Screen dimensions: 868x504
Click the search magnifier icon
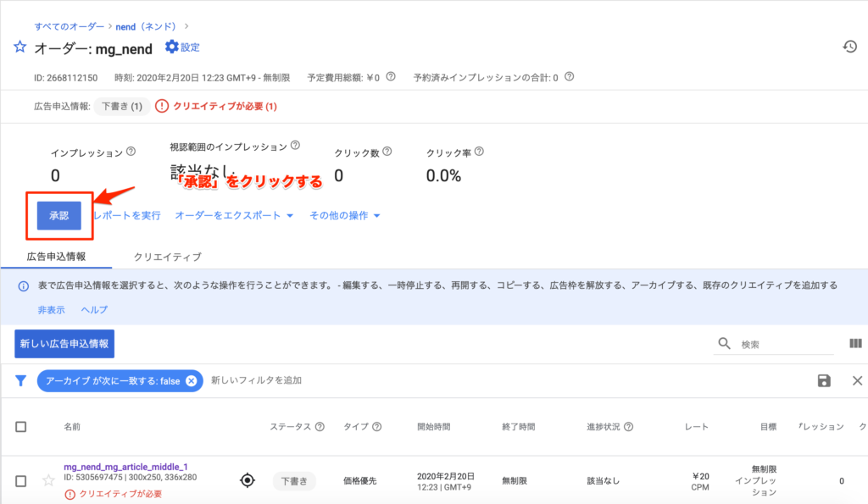click(x=724, y=344)
